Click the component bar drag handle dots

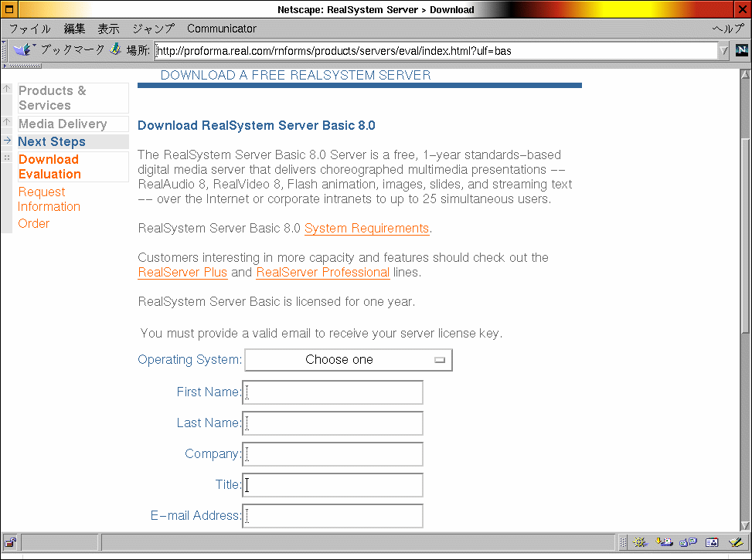coord(622,542)
